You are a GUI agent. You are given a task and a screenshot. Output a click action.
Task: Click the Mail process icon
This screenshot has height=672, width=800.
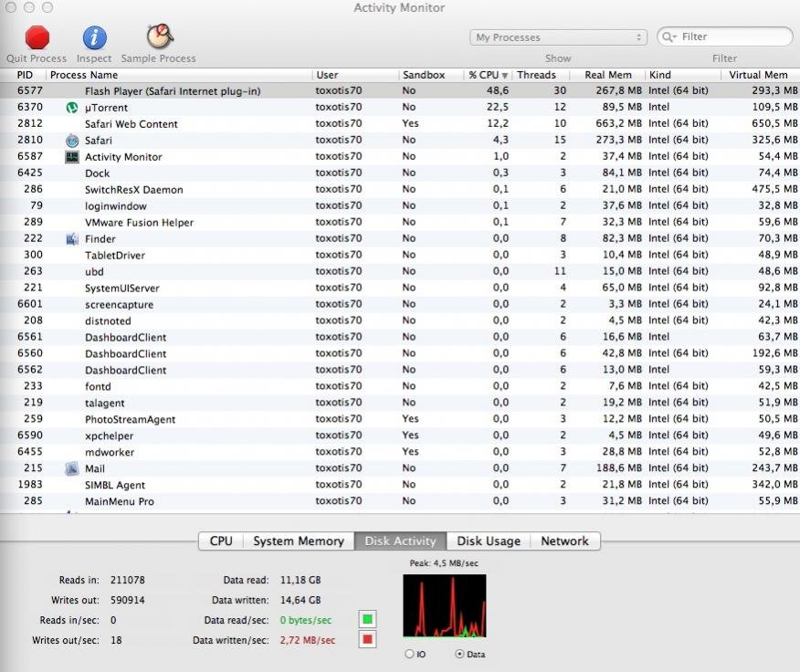click(x=72, y=469)
